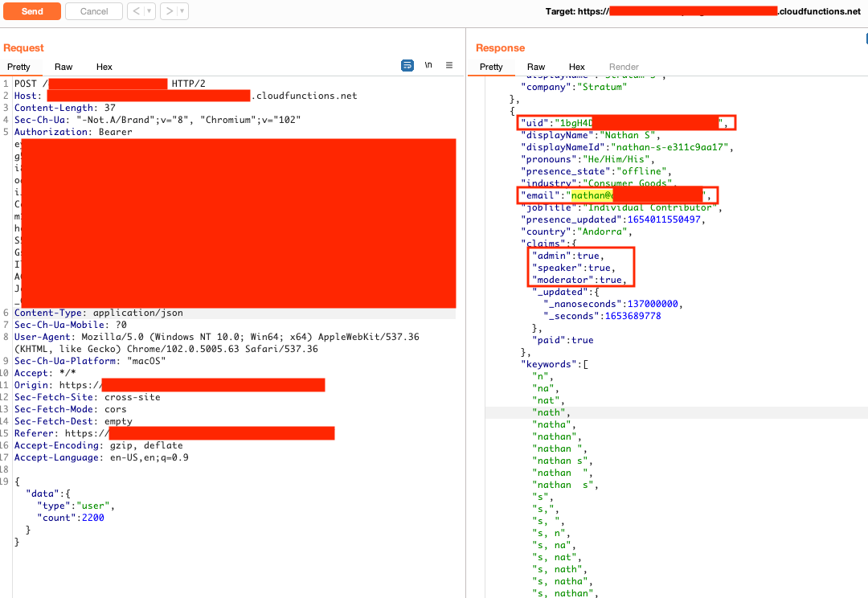Click the "paid":true line
Viewport: 868px width, 598px height.
point(563,341)
